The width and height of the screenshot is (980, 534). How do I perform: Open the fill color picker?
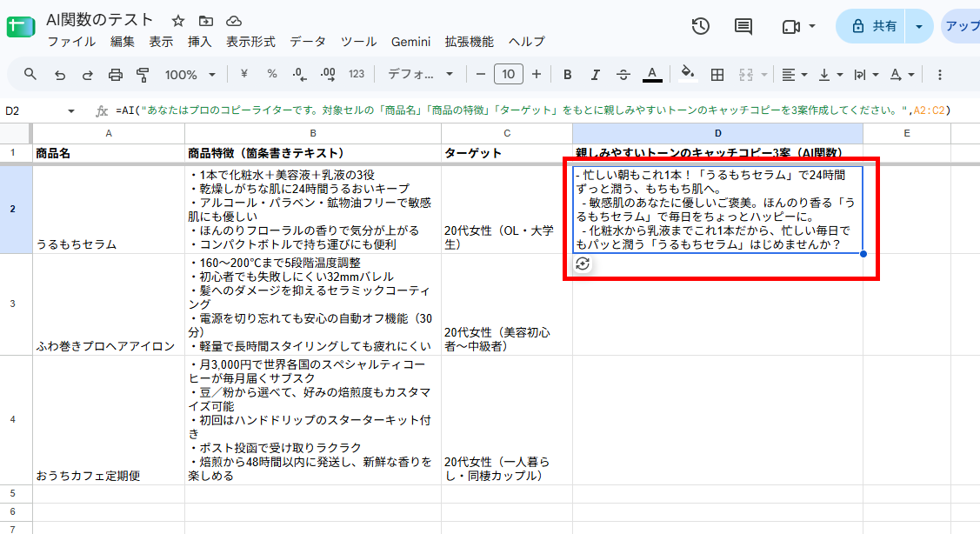(x=688, y=74)
